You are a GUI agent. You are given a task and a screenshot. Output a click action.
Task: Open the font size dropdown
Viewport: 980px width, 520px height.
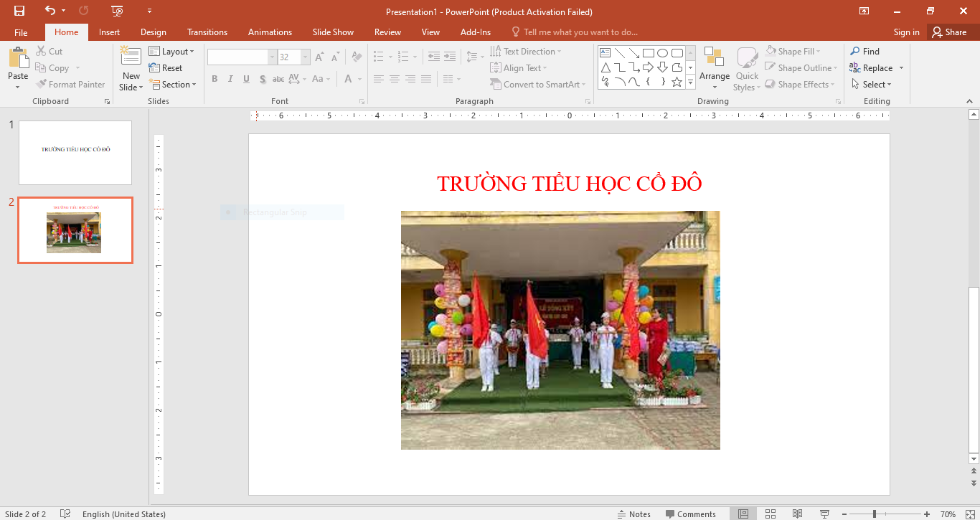[306, 57]
